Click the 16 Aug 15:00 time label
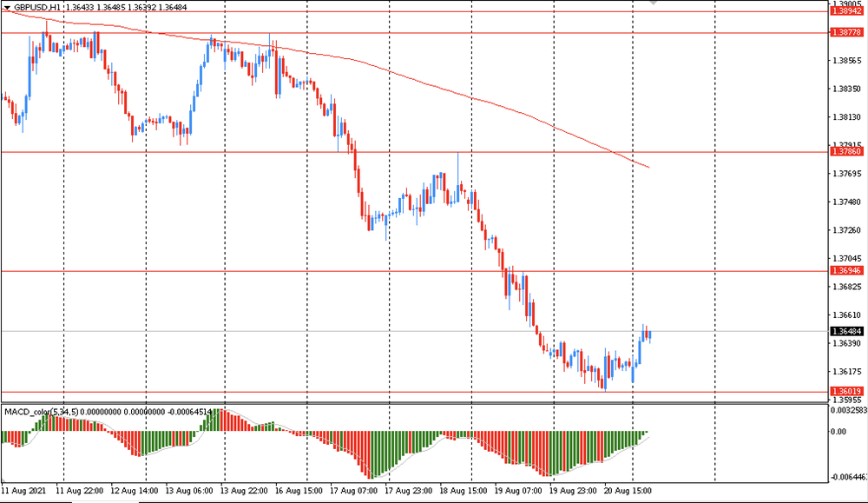 pos(299,491)
